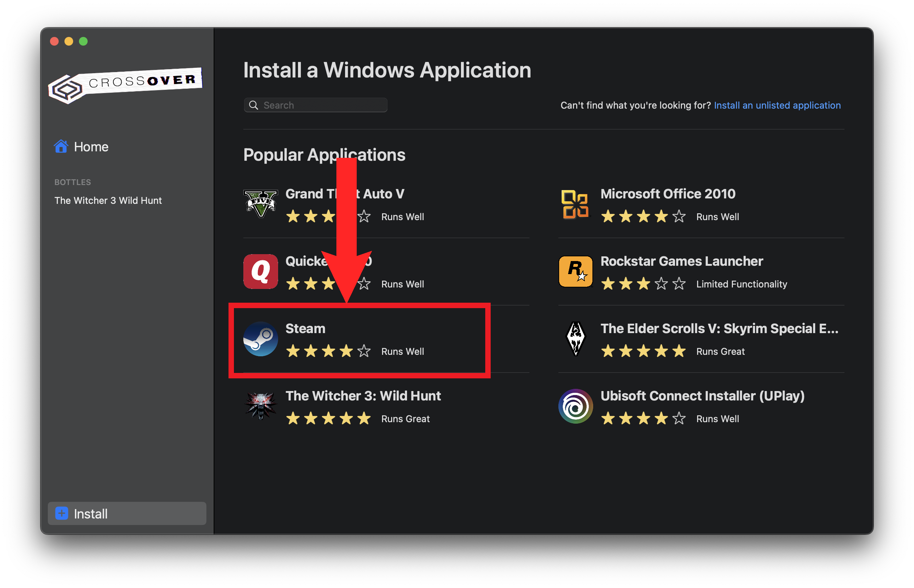This screenshot has width=914, height=588.
Task: Click Ubisoft Connect Installer (UPlay) title
Action: pos(702,396)
